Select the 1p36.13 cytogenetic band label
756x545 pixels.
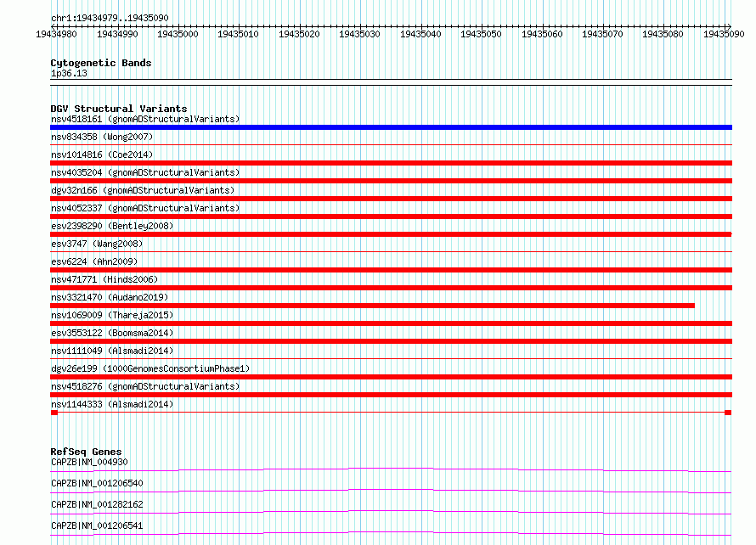pos(69,74)
